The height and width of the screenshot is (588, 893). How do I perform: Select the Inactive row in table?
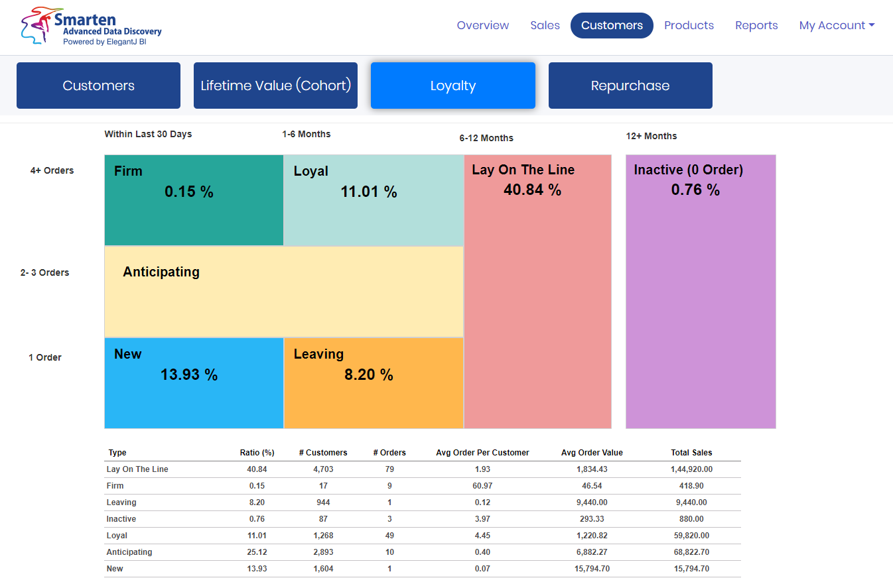(x=423, y=519)
